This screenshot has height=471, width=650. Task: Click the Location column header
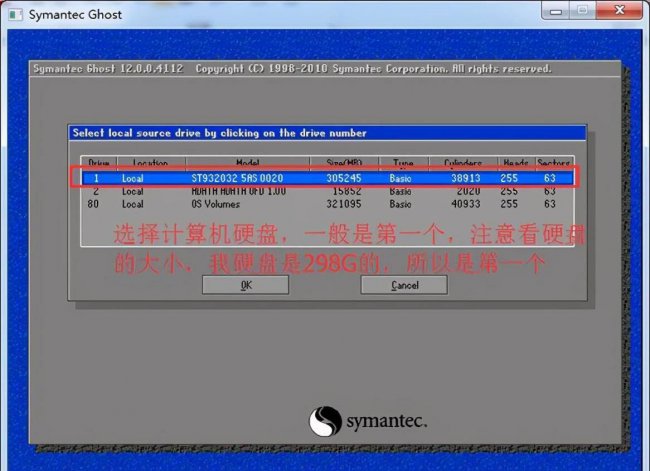click(151, 163)
